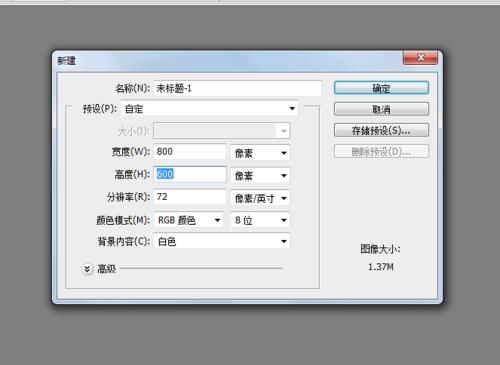500x365 pixels.
Task: Open 背景内容 白色 dropdown
Action: [222, 241]
